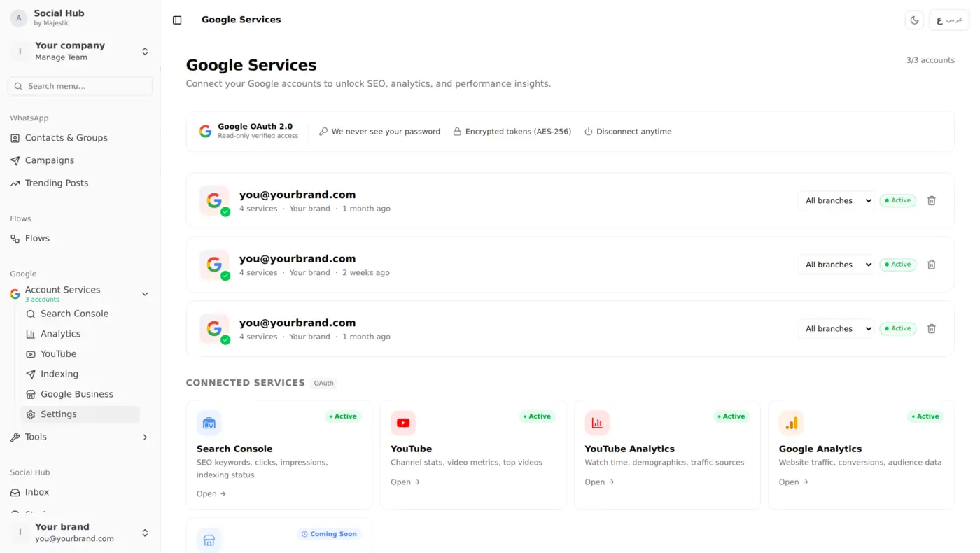Click the Flows icon in sidebar
980x553 pixels.
click(15, 238)
